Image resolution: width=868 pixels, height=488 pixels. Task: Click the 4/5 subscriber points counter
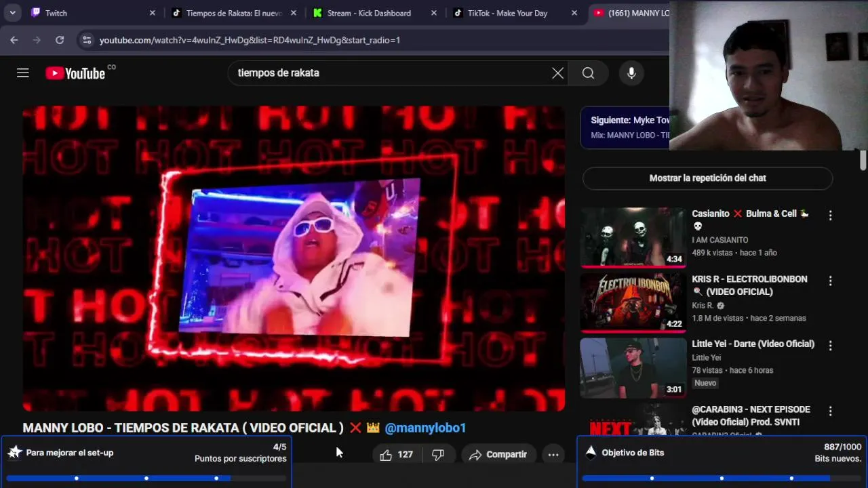click(x=279, y=447)
